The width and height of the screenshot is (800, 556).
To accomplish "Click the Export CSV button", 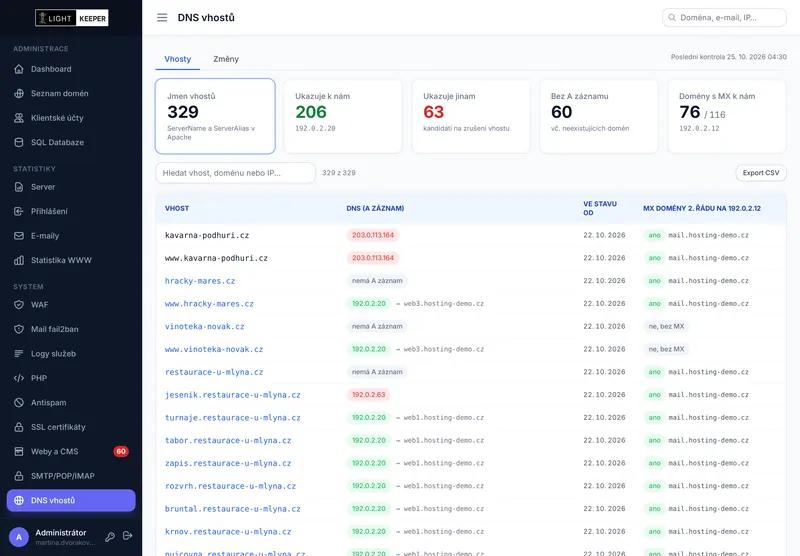I will pos(761,173).
